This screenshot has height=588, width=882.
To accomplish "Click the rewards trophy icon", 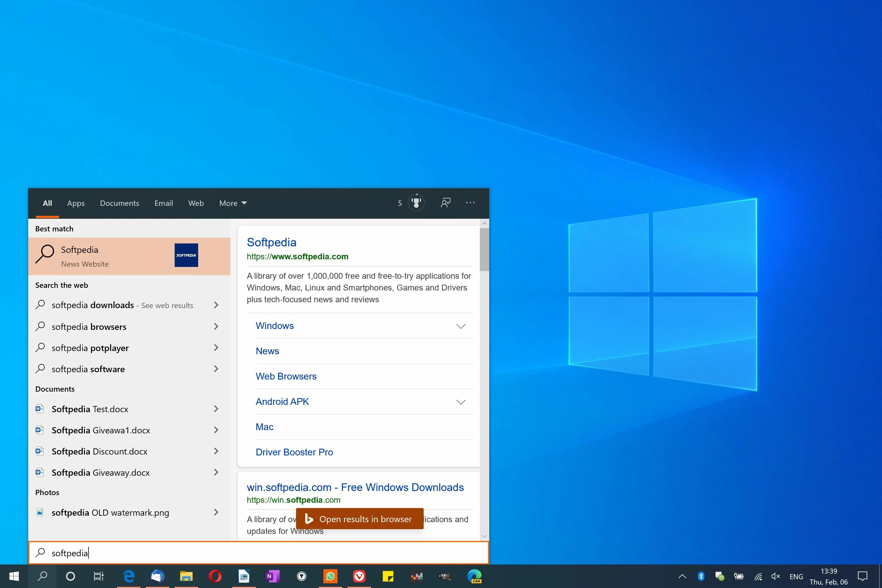I will (x=416, y=203).
